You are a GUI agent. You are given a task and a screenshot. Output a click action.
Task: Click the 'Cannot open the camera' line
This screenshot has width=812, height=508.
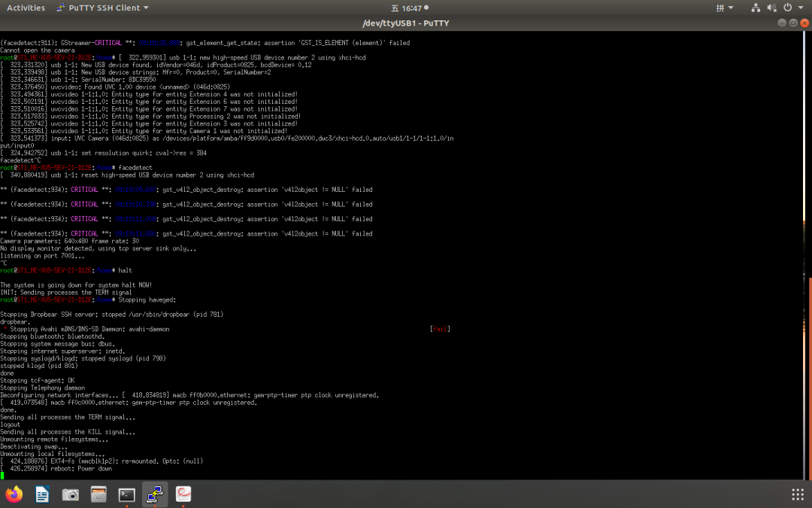[x=38, y=50]
